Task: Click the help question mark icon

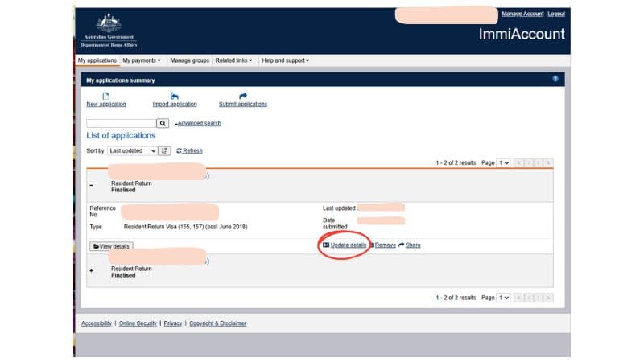Action: point(555,79)
